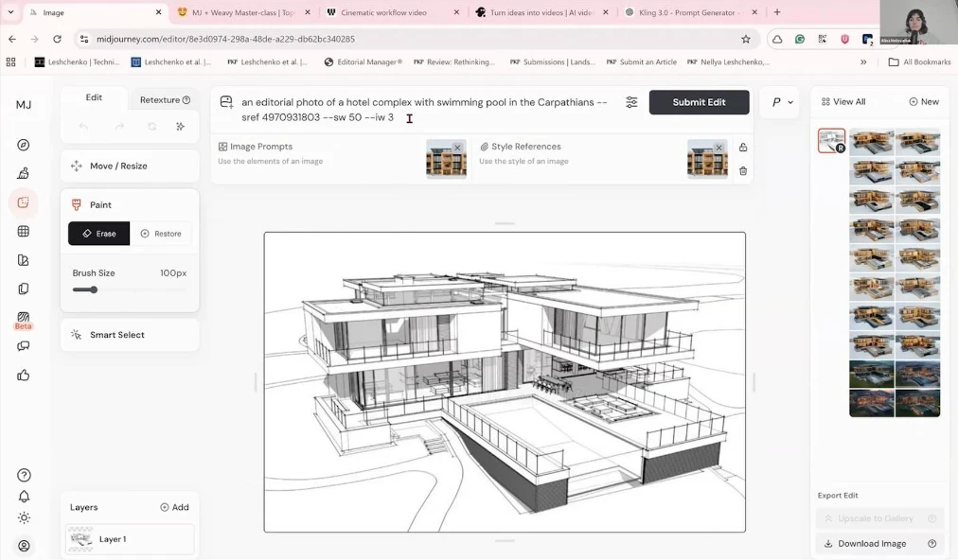
Task: Click the help question mark in sidebar
Action: pyautogui.click(x=24, y=475)
